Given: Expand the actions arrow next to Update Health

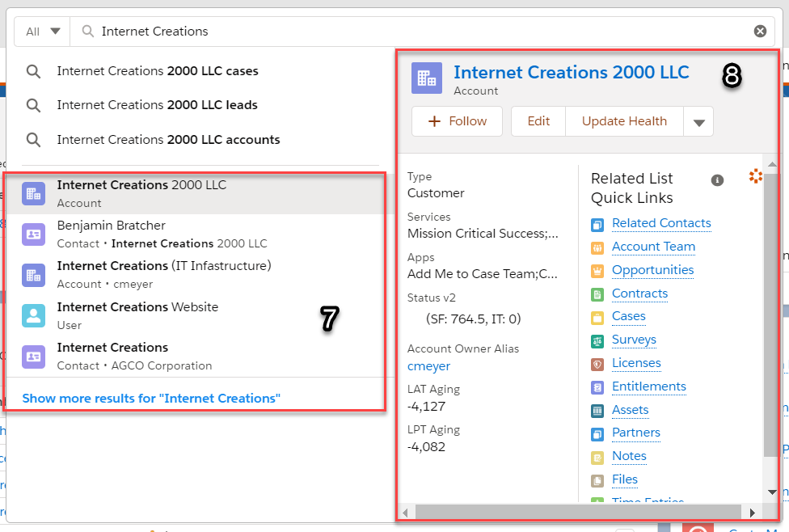Looking at the screenshot, I should point(698,121).
